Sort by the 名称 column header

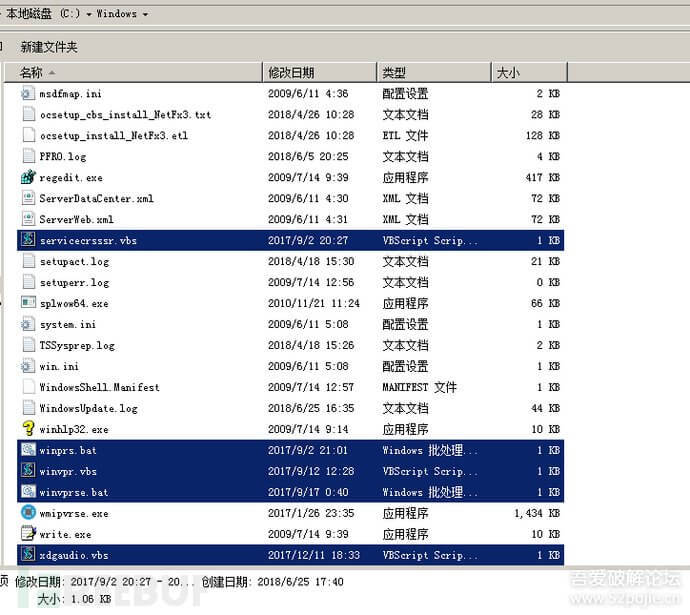coord(133,72)
